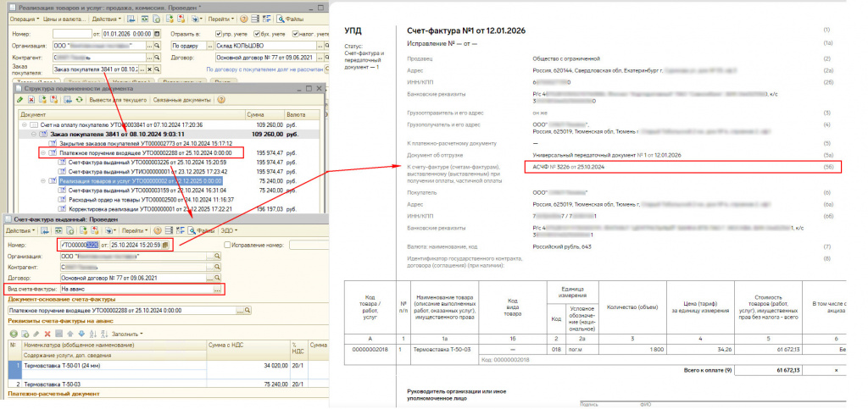Open Документ-основание Платежное поручение via magnifier
Screen dimensions: 868x409
pos(247,311)
